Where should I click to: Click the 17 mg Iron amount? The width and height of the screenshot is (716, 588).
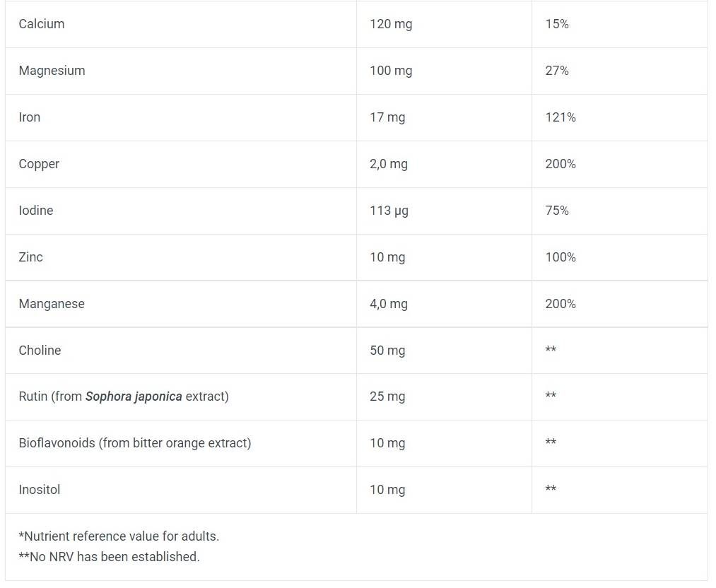pyautogui.click(x=387, y=117)
